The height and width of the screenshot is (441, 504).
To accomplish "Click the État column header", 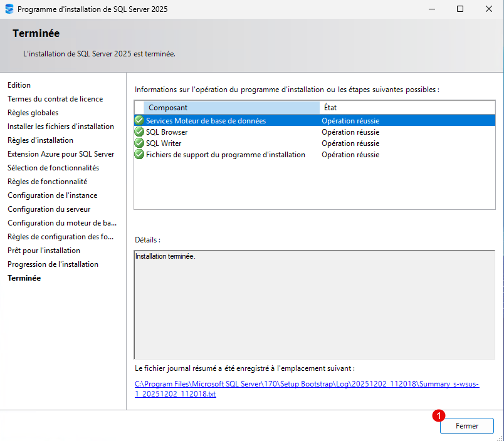I will point(407,108).
